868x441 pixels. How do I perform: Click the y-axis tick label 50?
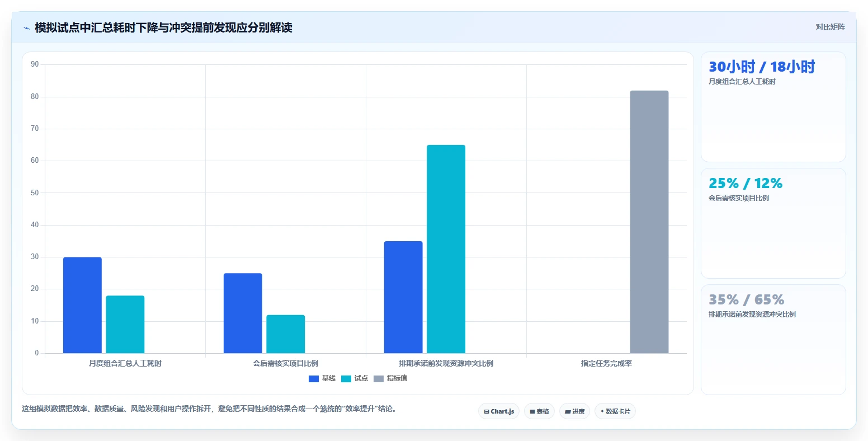coord(35,193)
